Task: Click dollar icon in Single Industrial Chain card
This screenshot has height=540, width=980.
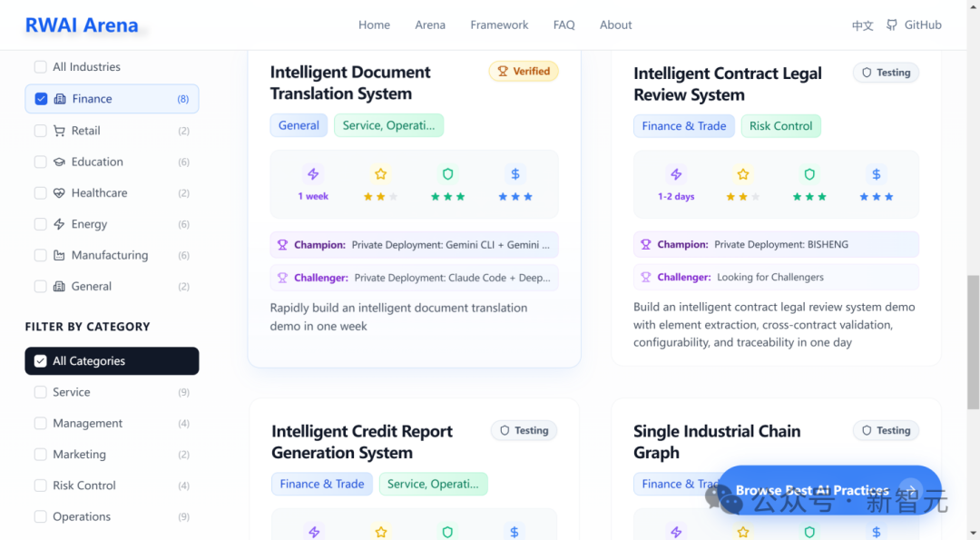Action: coord(877,531)
